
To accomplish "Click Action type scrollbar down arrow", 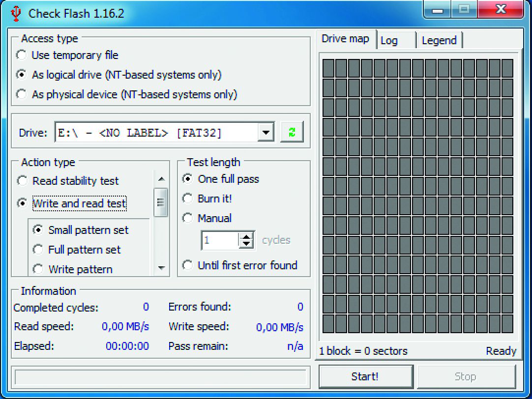I will [161, 268].
